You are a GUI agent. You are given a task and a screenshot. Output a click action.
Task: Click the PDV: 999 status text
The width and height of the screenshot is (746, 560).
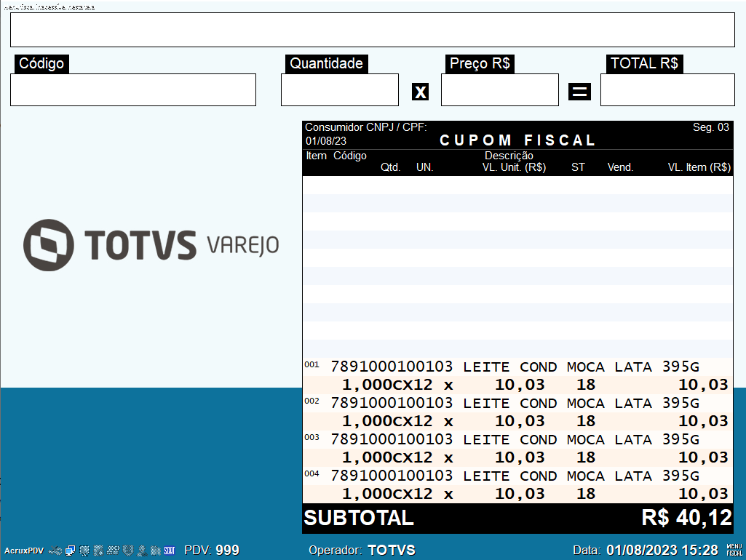click(212, 550)
